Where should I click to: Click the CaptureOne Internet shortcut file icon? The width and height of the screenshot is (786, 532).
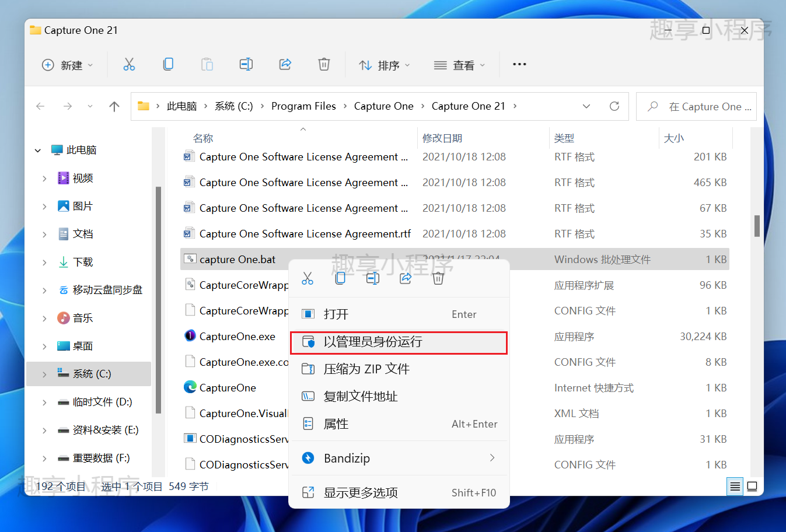coord(190,387)
